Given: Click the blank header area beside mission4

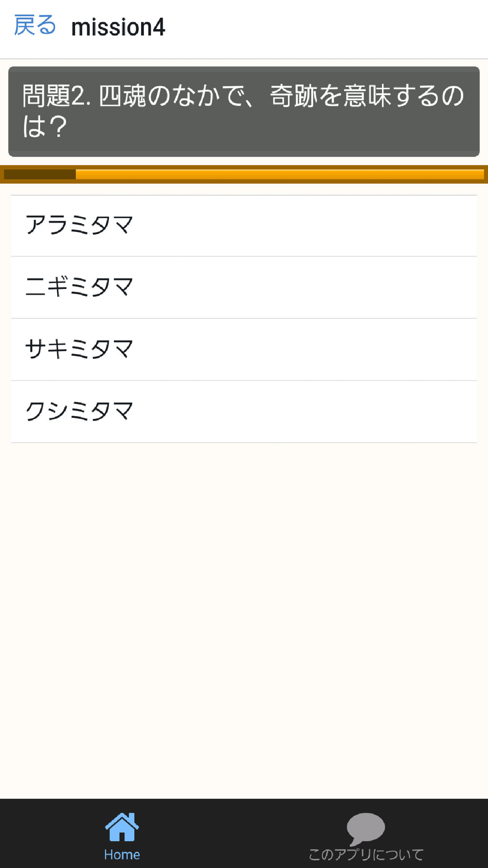Looking at the screenshot, I should point(327,28).
